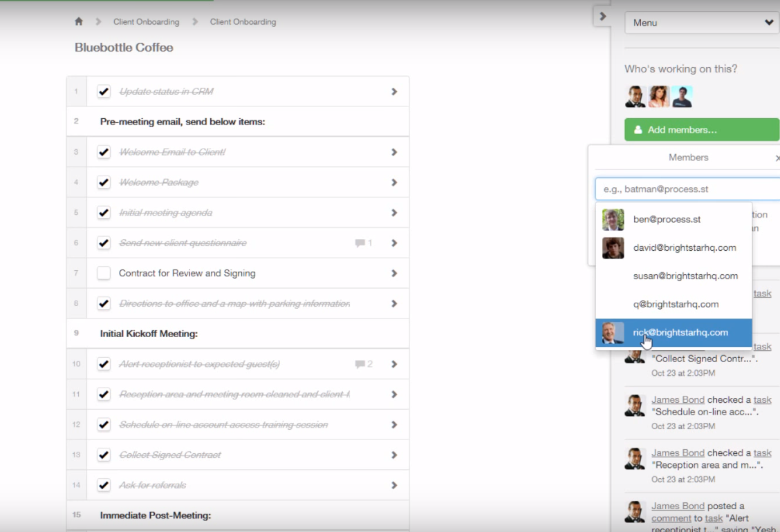Viewport: 780px width, 532px height.
Task: Open second Client Onboarding breadcrumb
Action: 243,22
